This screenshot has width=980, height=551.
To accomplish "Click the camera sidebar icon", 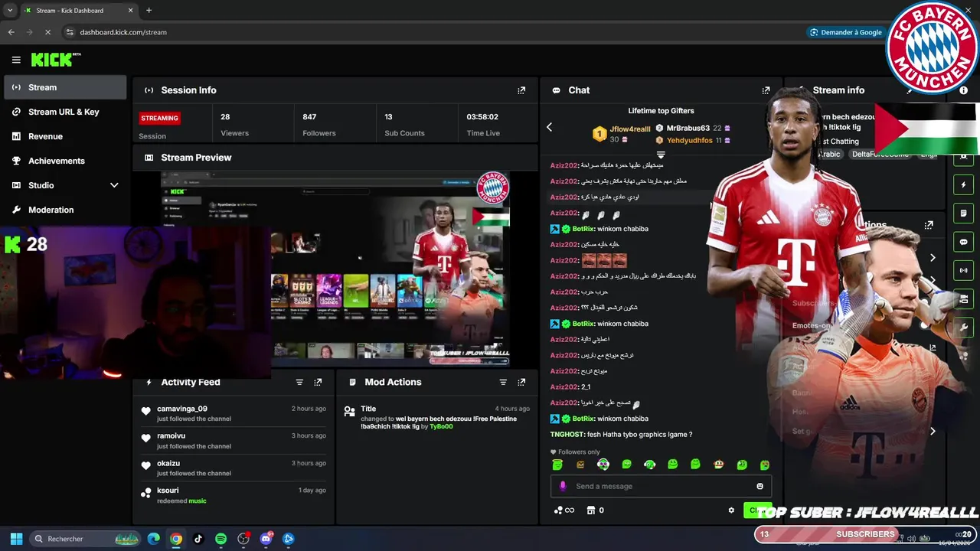I will tap(964, 299).
